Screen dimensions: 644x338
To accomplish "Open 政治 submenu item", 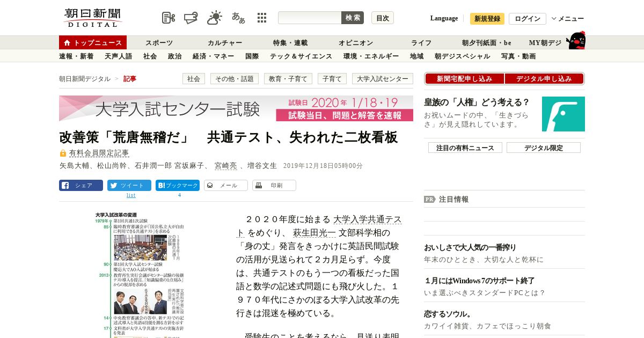I will (174, 56).
